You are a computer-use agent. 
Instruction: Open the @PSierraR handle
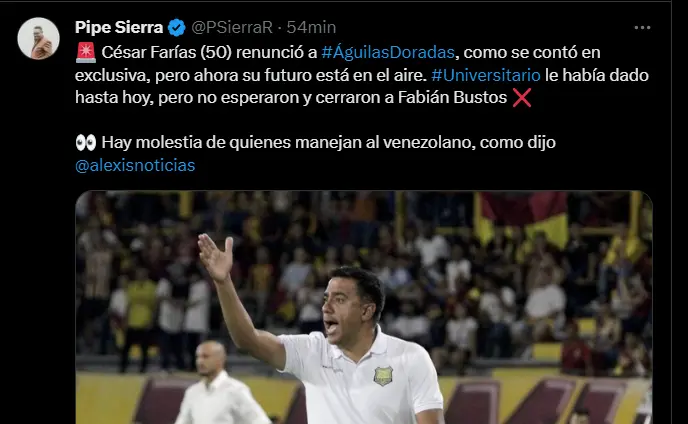232,28
